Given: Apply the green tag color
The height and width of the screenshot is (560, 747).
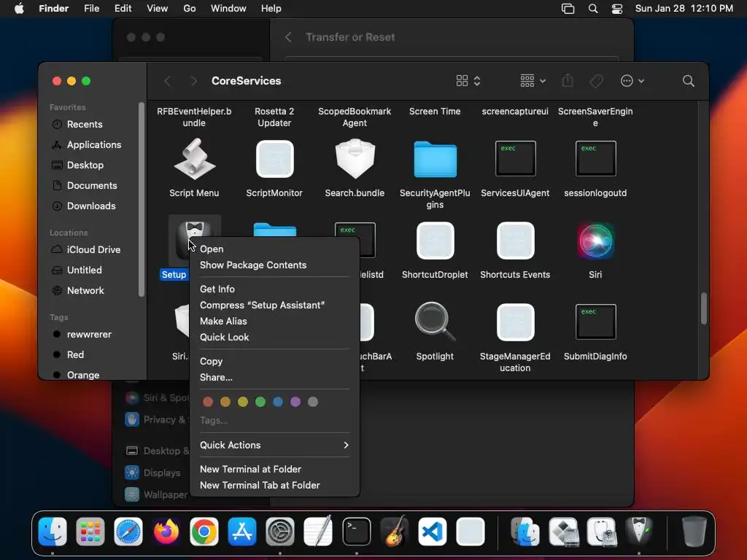Looking at the screenshot, I should (x=260, y=402).
